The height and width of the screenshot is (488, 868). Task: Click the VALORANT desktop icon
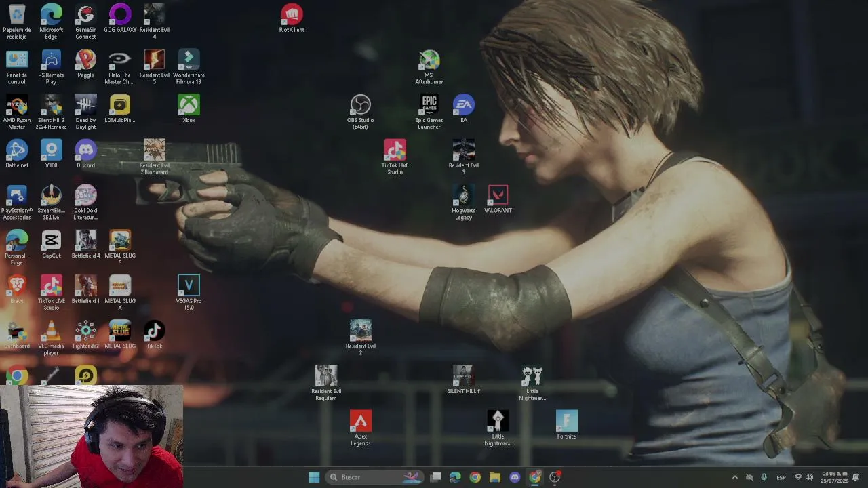pos(498,199)
